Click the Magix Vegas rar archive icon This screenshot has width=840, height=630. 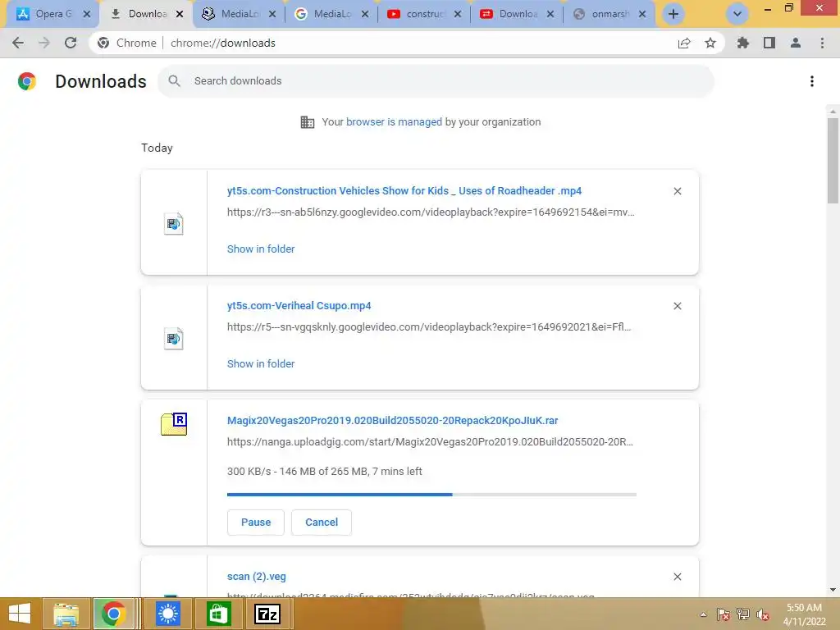tap(174, 424)
